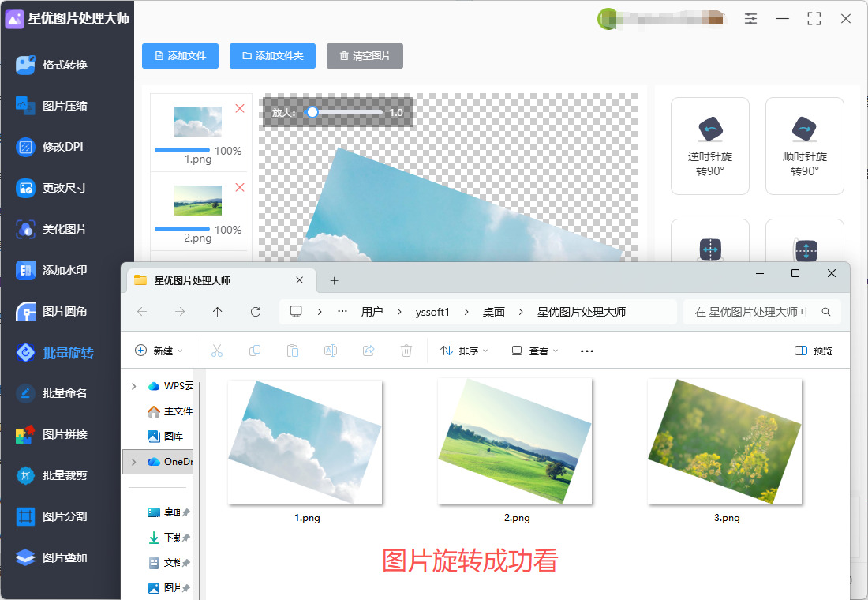The width and height of the screenshot is (868, 600).
Task: Select 批量旋转 in sidebar
Action: pyautogui.click(x=54, y=352)
